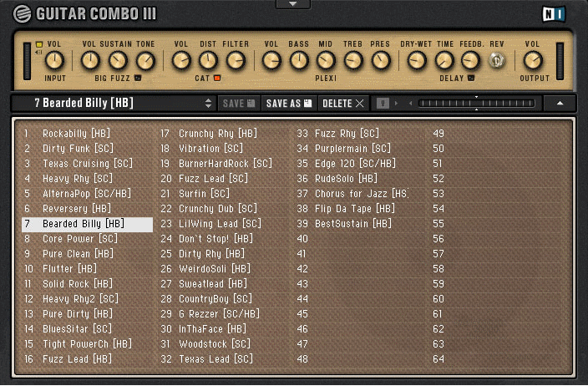Image resolution: width=588 pixels, height=386 pixels.
Task: Click the MID knob
Action: pos(326,61)
